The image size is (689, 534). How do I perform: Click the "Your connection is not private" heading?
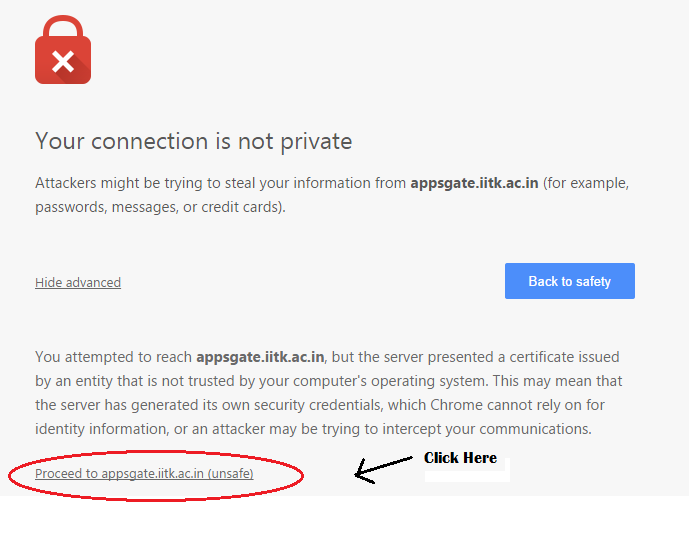(x=193, y=141)
